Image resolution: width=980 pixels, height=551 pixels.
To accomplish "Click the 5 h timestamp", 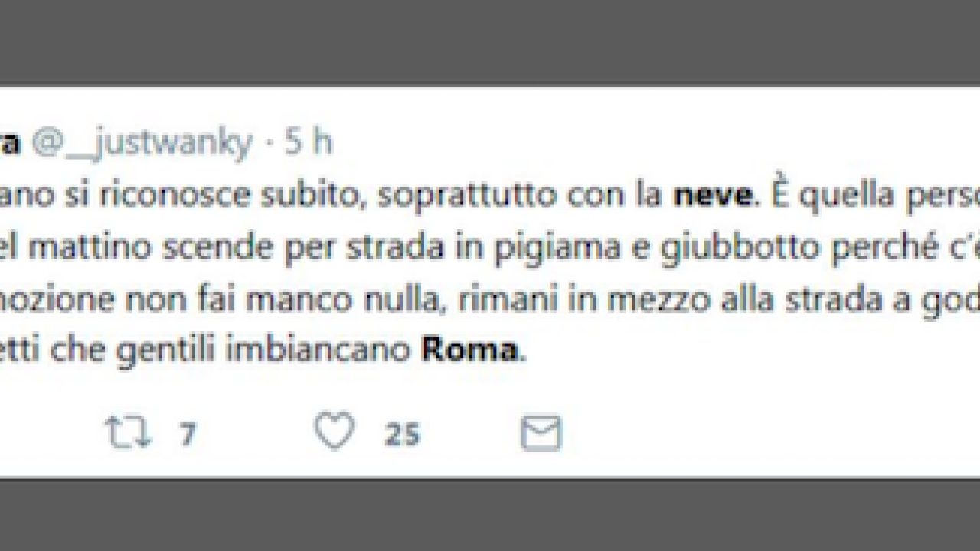I will tap(309, 142).
